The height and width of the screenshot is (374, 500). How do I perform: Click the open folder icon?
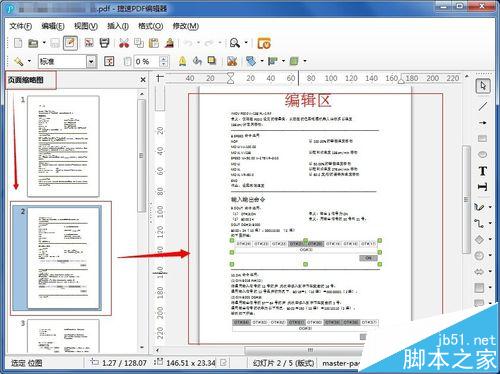(33, 43)
